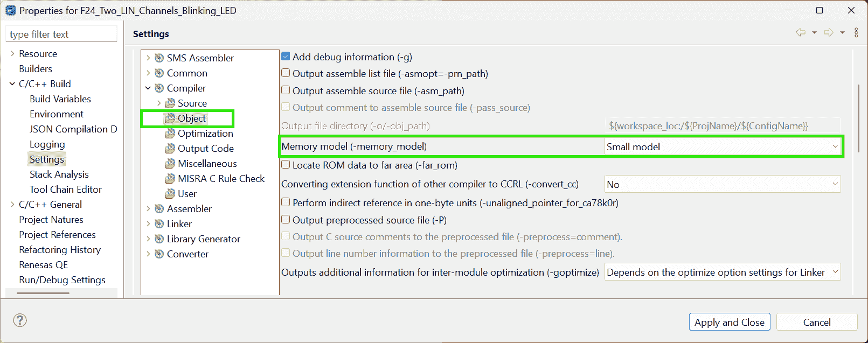Click the type filter text field

pos(61,34)
